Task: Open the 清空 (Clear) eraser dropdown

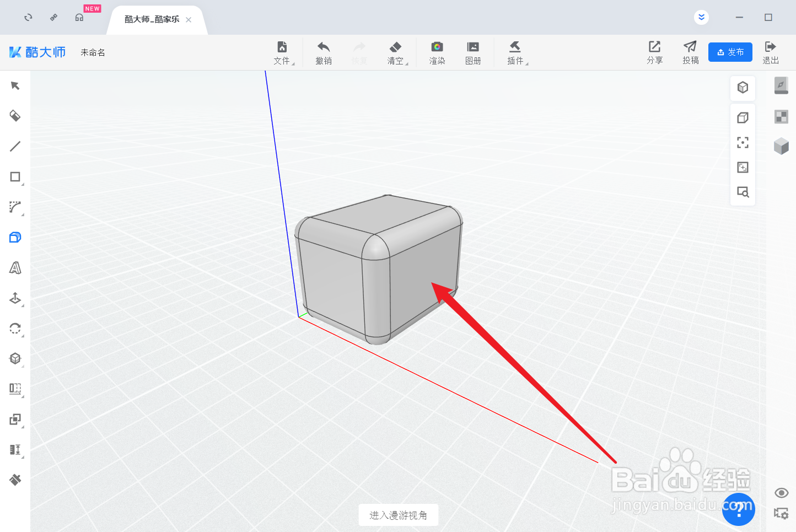Action: (x=396, y=53)
